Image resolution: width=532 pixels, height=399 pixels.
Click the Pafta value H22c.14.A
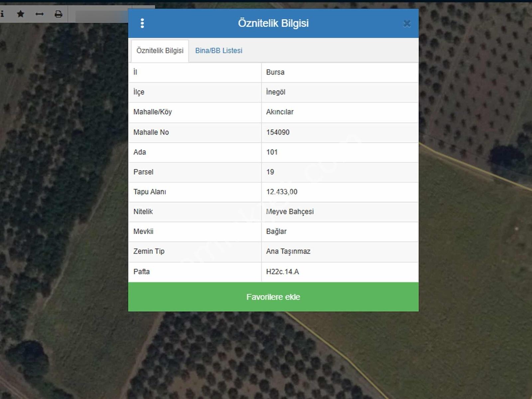(x=283, y=272)
